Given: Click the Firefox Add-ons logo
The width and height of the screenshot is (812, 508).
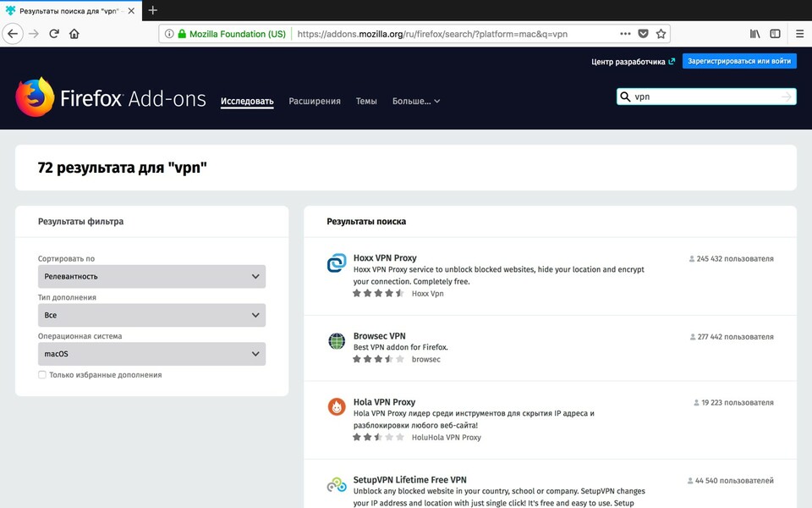Looking at the screenshot, I should (111, 97).
